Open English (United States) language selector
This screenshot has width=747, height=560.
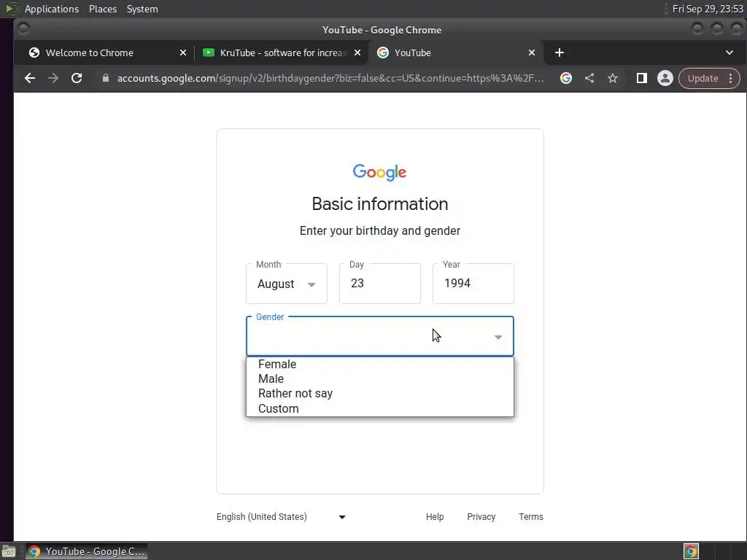click(x=281, y=517)
